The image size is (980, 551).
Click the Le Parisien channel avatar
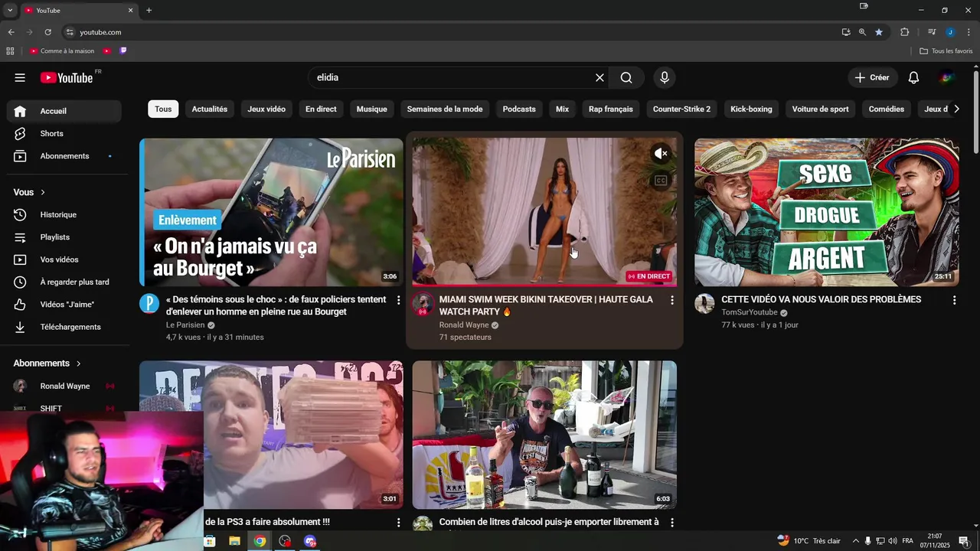(149, 304)
